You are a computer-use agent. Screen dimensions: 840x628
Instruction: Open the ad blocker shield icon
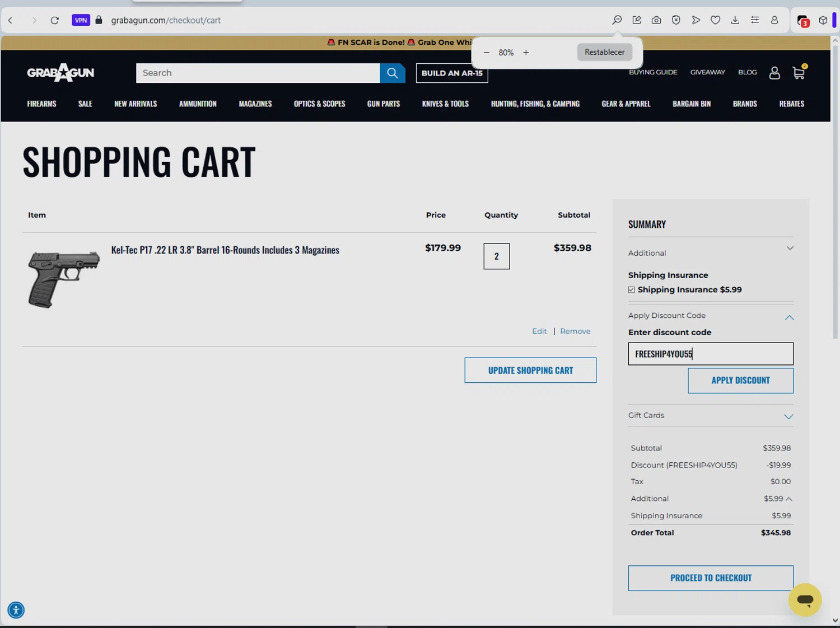point(676,20)
